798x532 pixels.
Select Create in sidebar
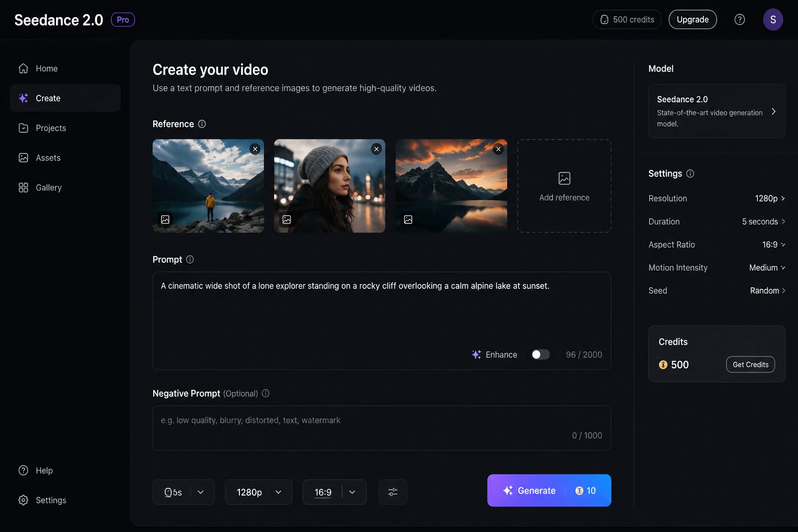click(x=65, y=98)
